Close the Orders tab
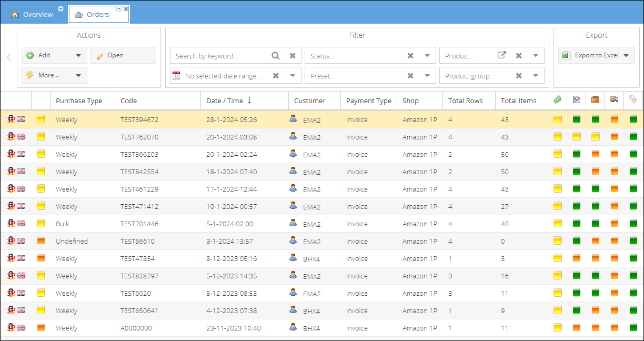Screen dimensions: 644x341 [126, 9]
